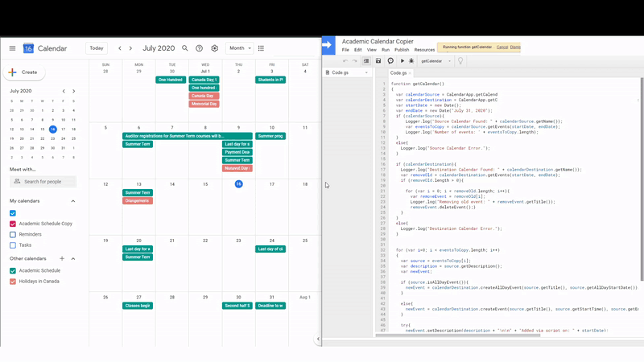Click in Search for people field

[x=43, y=182]
